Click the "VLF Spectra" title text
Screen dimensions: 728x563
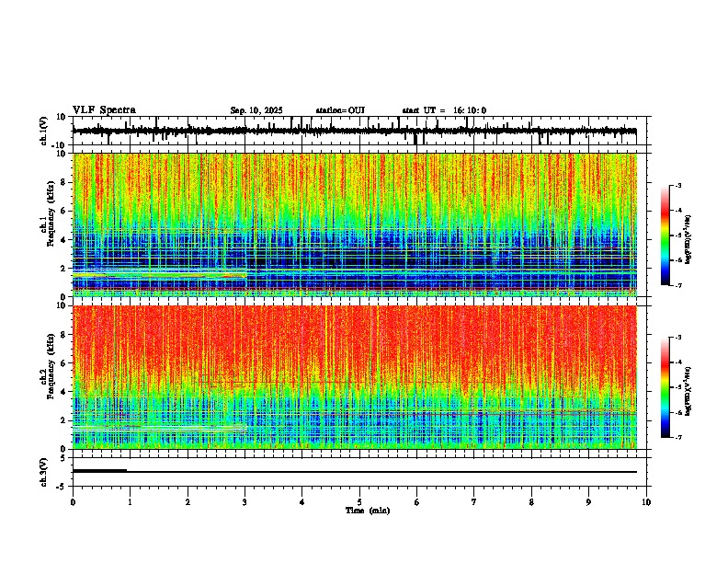pyautogui.click(x=104, y=110)
